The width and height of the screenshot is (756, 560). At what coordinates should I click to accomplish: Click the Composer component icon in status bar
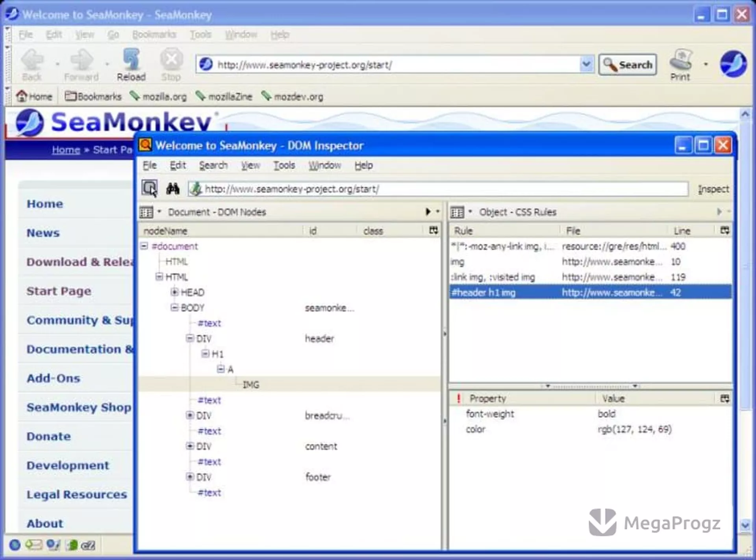click(x=53, y=545)
